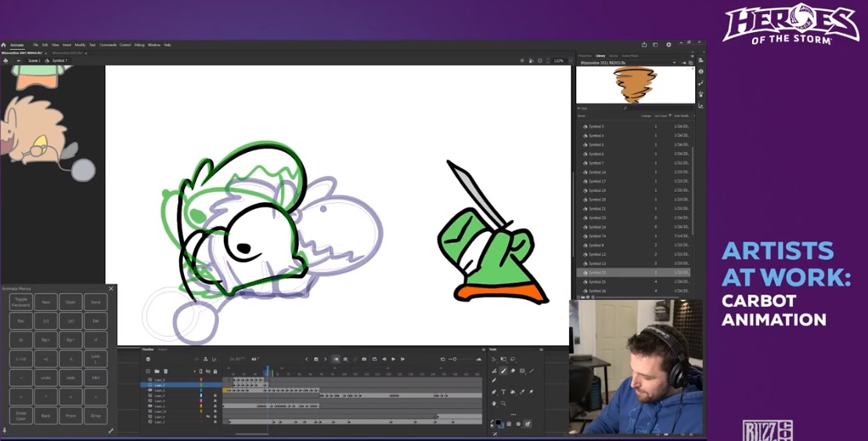Open the File menu

[x=35, y=45]
